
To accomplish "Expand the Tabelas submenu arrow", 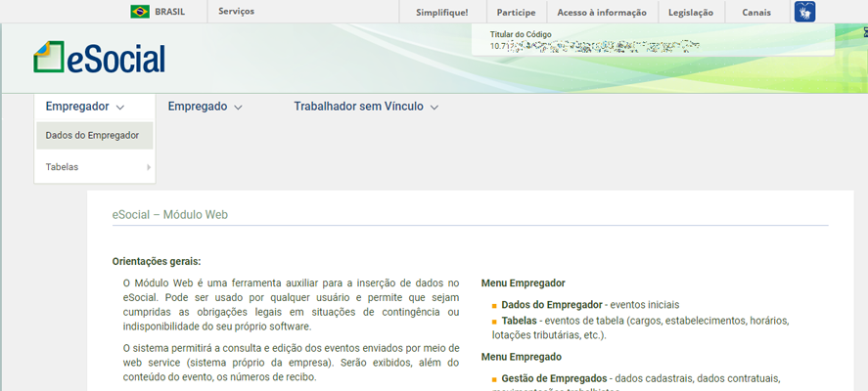I will 149,167.
